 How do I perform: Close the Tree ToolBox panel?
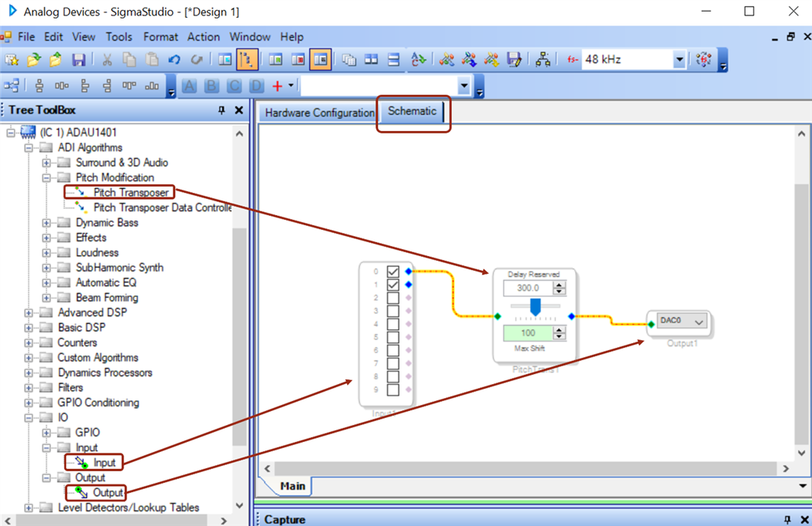tap(239, 110)
